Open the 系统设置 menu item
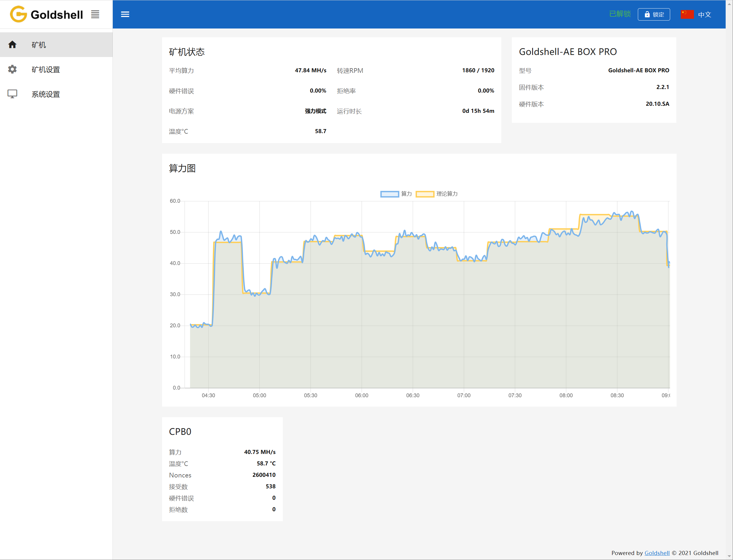The image size is (733, 560). 46,94
